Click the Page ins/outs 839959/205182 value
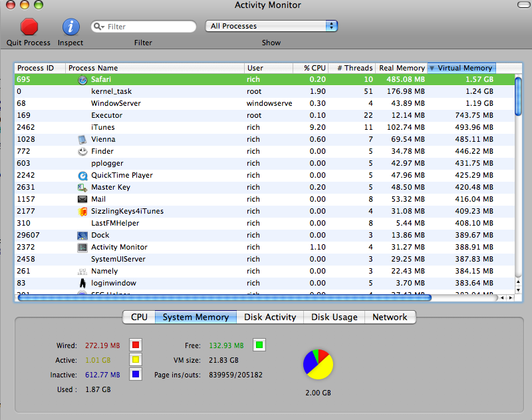Image resolution: width=532 pixels, height=420 pixels. pyautogui.click(x=236, y=375)
